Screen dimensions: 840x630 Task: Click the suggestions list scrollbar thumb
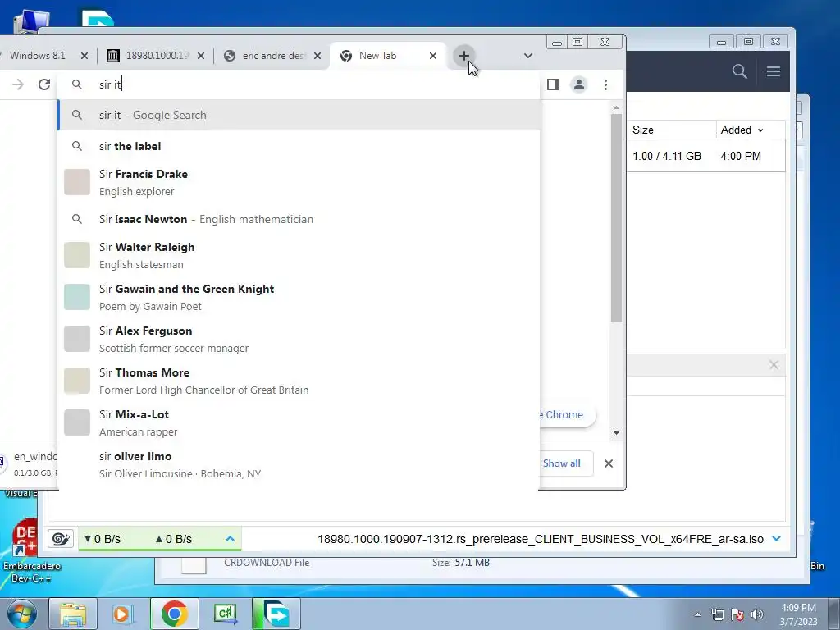[x=617, y=218]
